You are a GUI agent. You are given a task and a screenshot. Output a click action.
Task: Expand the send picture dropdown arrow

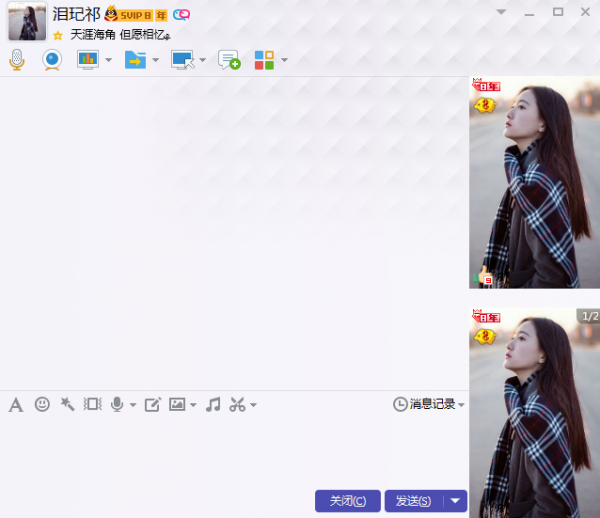[x=193, y=405]
